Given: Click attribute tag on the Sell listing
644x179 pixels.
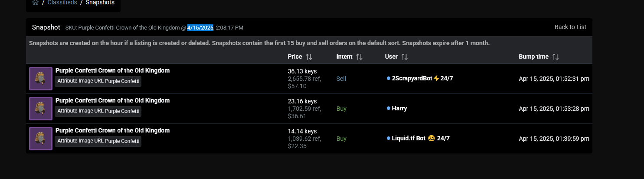Looking at the screenshot, I should (x=98, y=81).
